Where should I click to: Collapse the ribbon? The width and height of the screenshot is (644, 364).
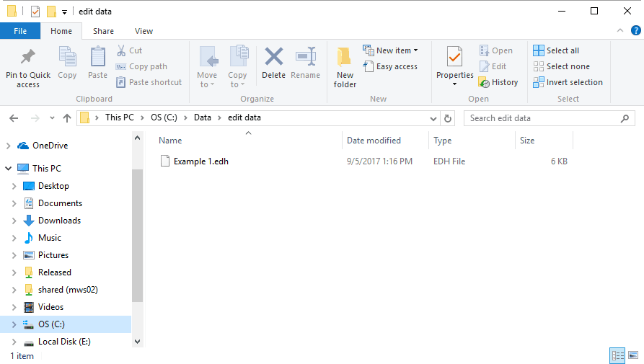click(620, 30)
